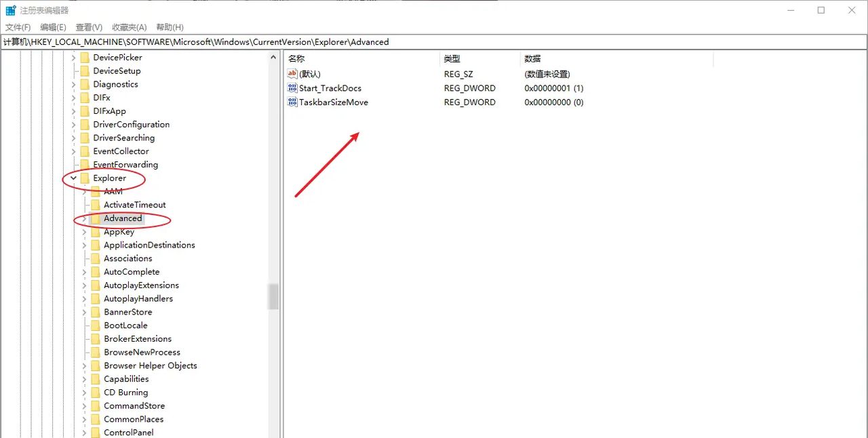Select the Advanced key label
The image size is (868, 438).
123,218
